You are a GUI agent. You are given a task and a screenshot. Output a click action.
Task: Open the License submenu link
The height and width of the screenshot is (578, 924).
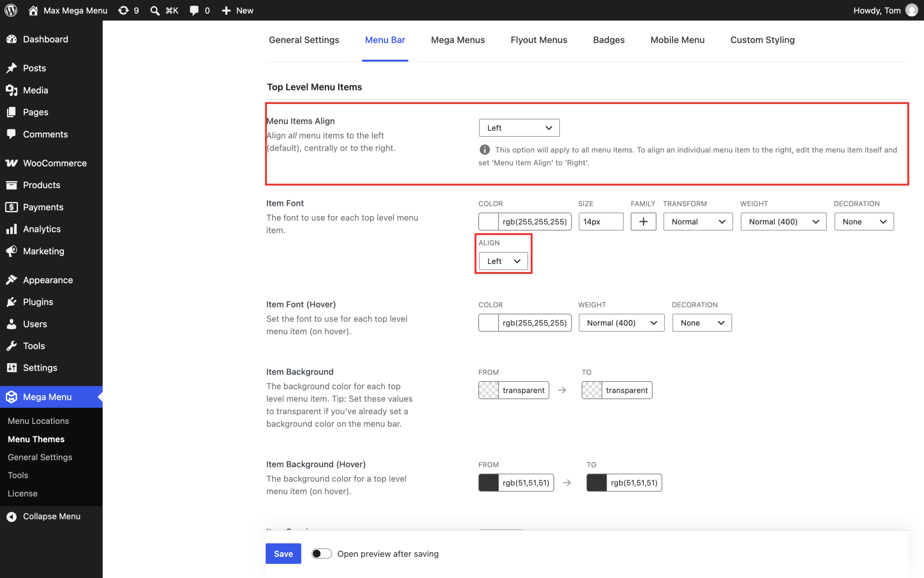point(22,493)
